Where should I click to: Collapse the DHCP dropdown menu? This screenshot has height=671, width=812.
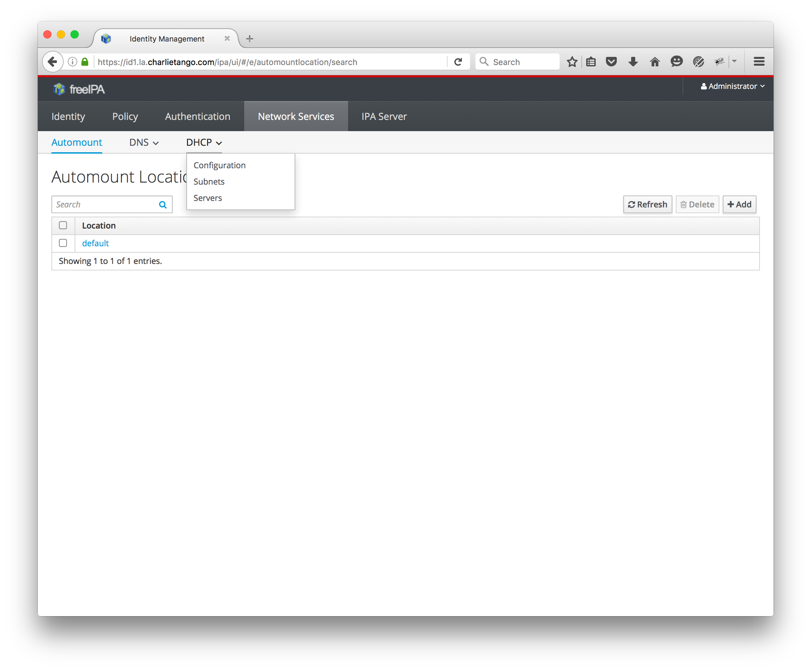tap(204, 143)
